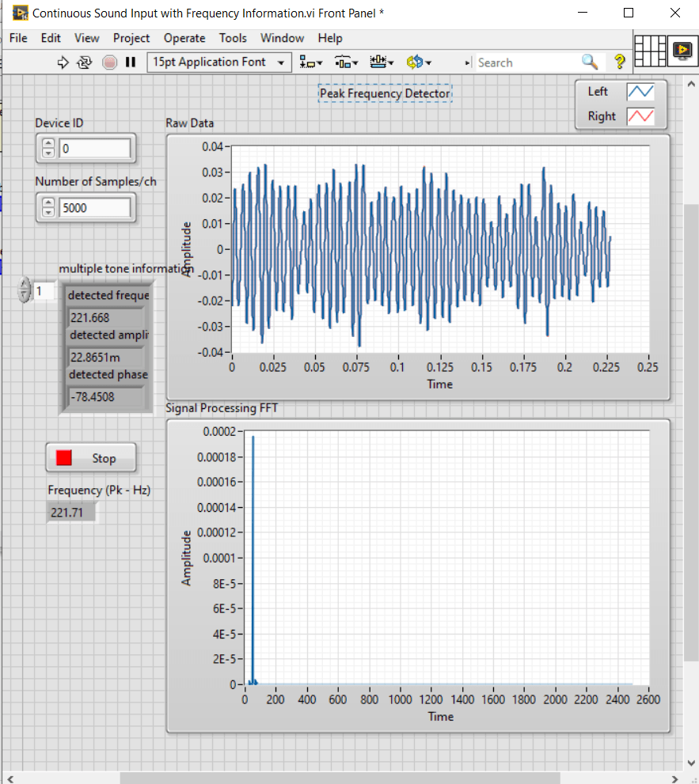Click the Left plot legend swatch
Screen dimensions: 699x784
pos(640,92)
